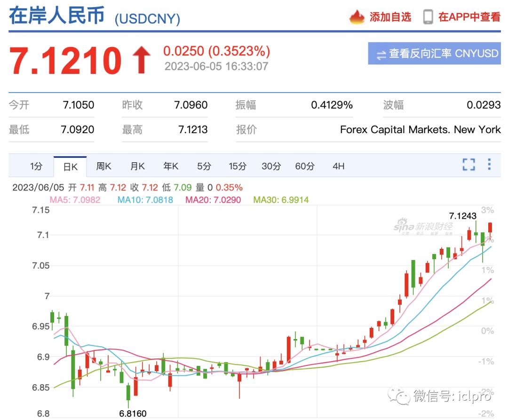Click the MA5: 7.0982 legend
Viewport: 508px width, 420px height.
click(75, 200)
